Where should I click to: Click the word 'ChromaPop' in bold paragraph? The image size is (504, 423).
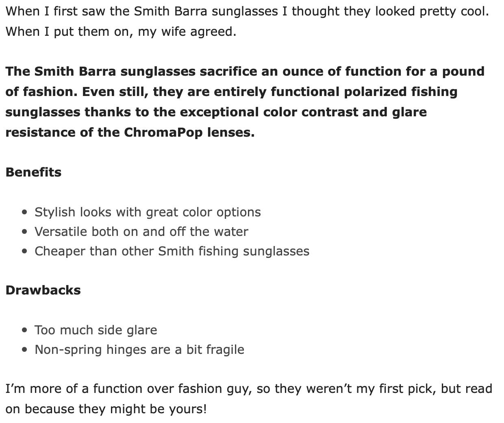[x=163, y=133]
